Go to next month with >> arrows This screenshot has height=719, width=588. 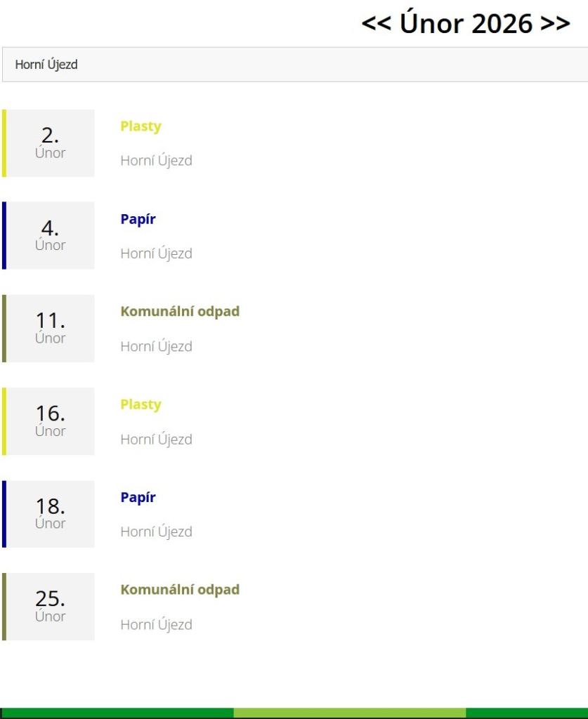(x=555, y=24)
